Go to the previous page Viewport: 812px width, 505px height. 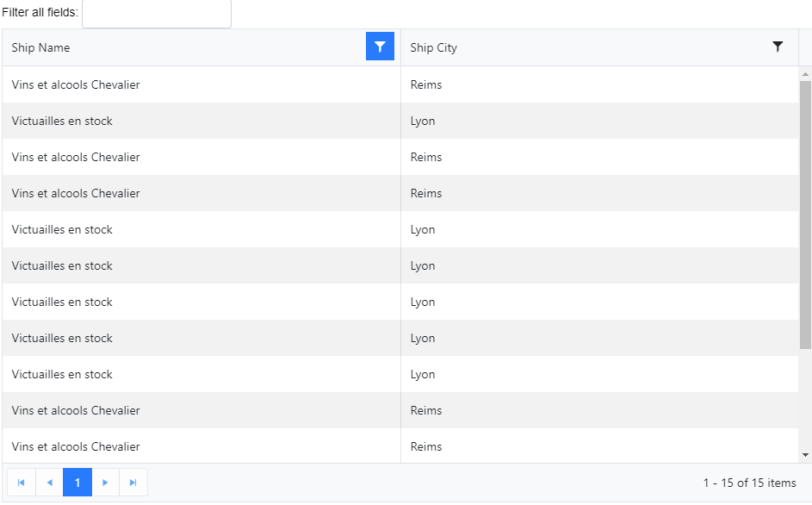[x=49, y=483]
